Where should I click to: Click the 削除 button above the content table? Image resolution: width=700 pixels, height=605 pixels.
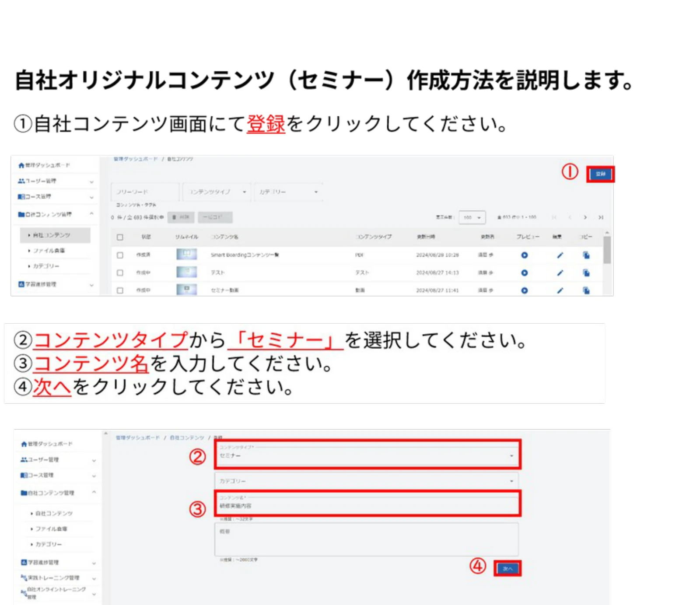click(x=181, y=217)
